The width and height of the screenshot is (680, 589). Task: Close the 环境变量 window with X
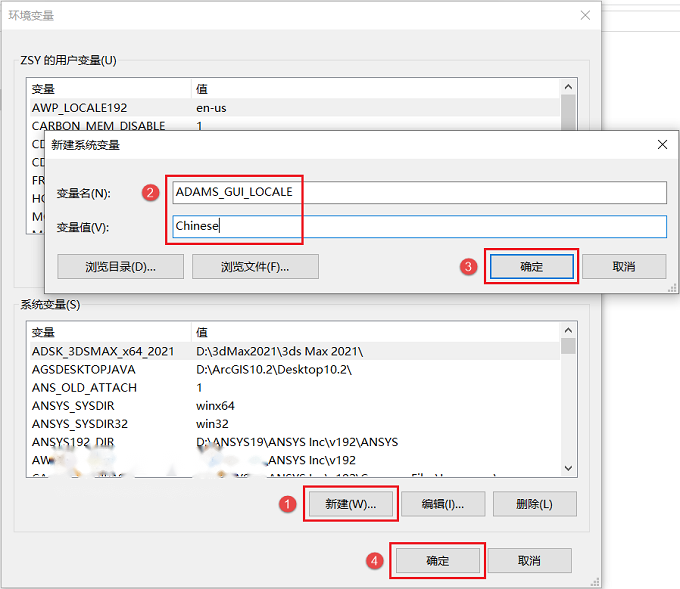pos(585,16)
